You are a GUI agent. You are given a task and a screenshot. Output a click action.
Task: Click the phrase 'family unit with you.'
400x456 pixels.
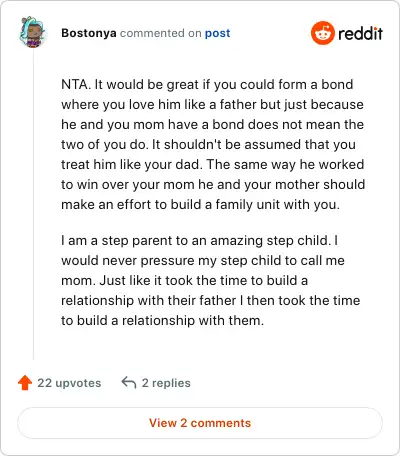277,205
